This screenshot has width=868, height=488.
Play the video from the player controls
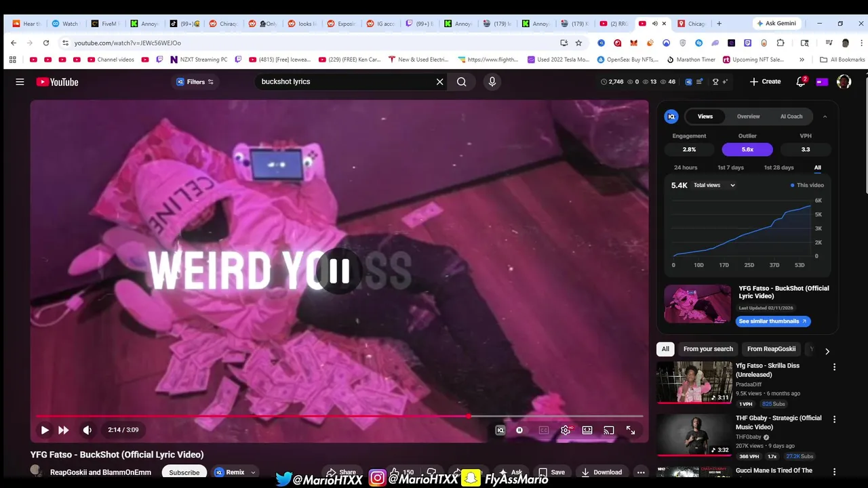[45, 430]
